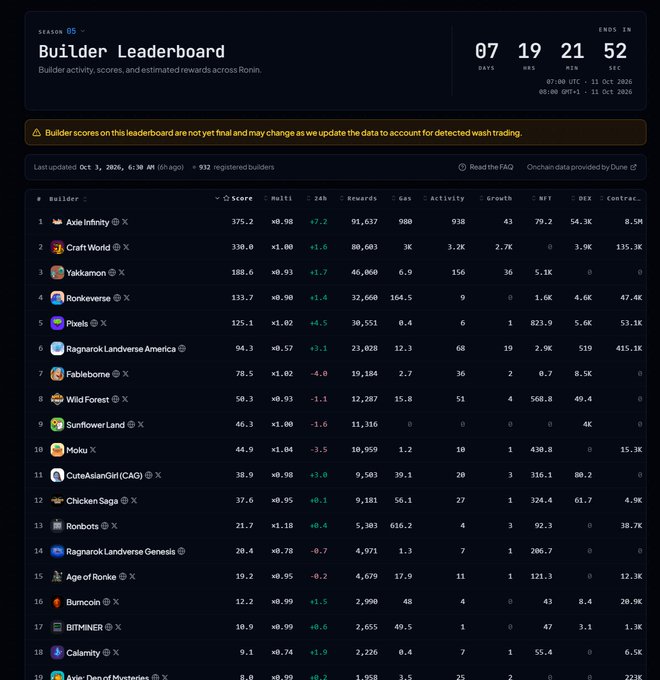Image resolution: width=660 pixels, height=680 pixels.
Task: Open Wild Forest X profile icon
Action: (124, 399)
